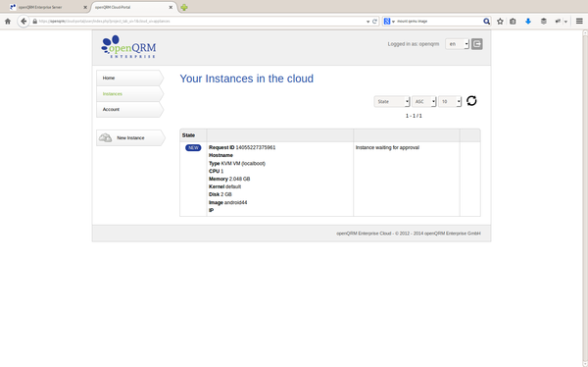Screen dimensions: 588x367
Task: Open a new tab with the green plus
Action: point(184,7)
